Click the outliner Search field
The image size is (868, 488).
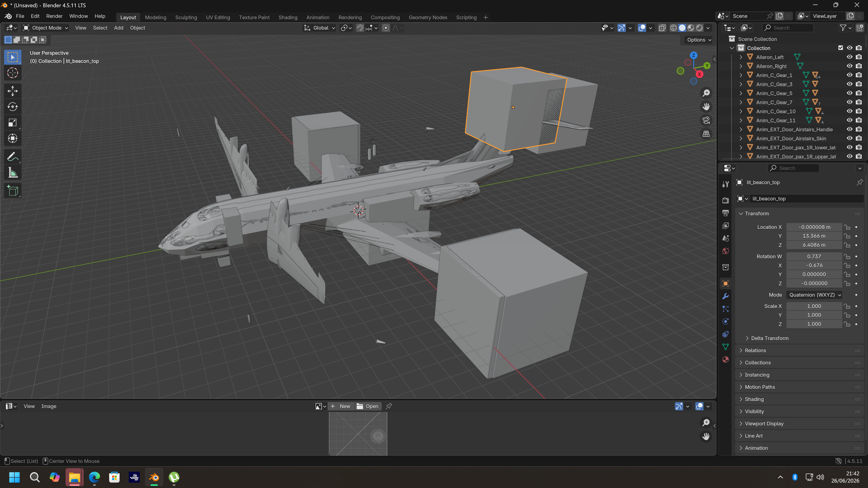pyautogui.click(x=788, y=28)
